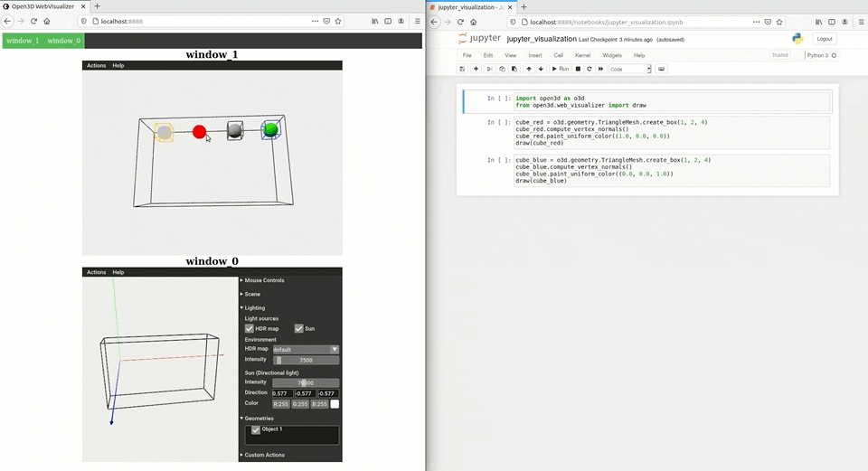The height and width of the screenshot is (471, 868).
Task: Click the Logout button
Action: coord(824,39)
